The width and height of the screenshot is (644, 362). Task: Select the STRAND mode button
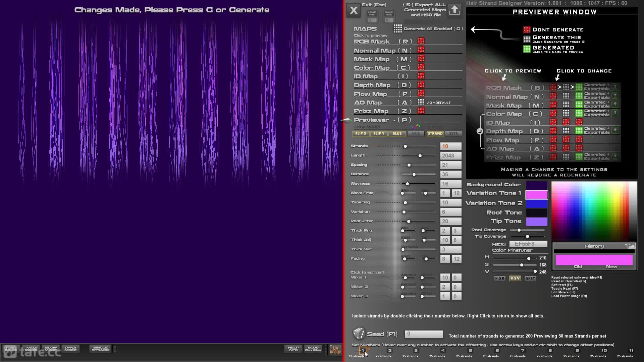coord(435,133)
